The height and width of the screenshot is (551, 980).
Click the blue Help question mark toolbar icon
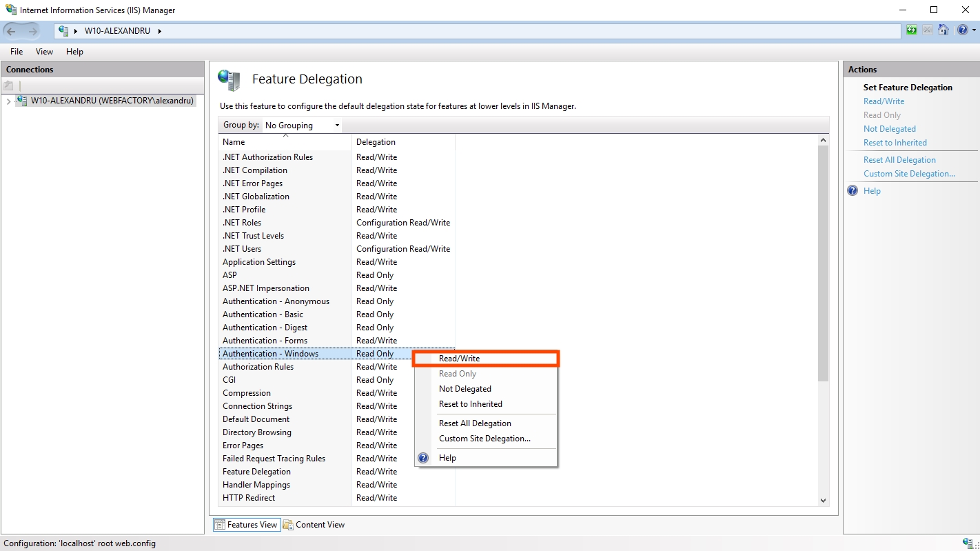(x=962, y=30)
